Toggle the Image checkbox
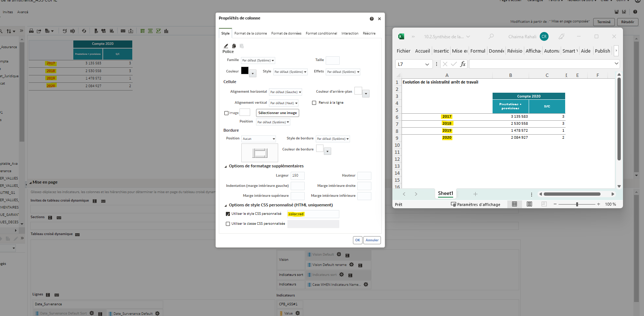Viewport: 644px width, 316px height. pyautogui.click(x=226, y=113)
